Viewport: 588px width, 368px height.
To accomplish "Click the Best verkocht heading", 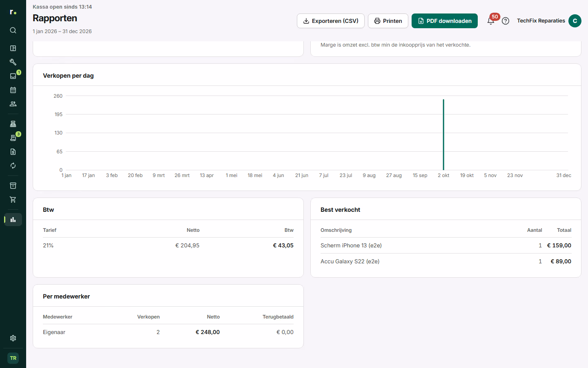I will [340, 210].
